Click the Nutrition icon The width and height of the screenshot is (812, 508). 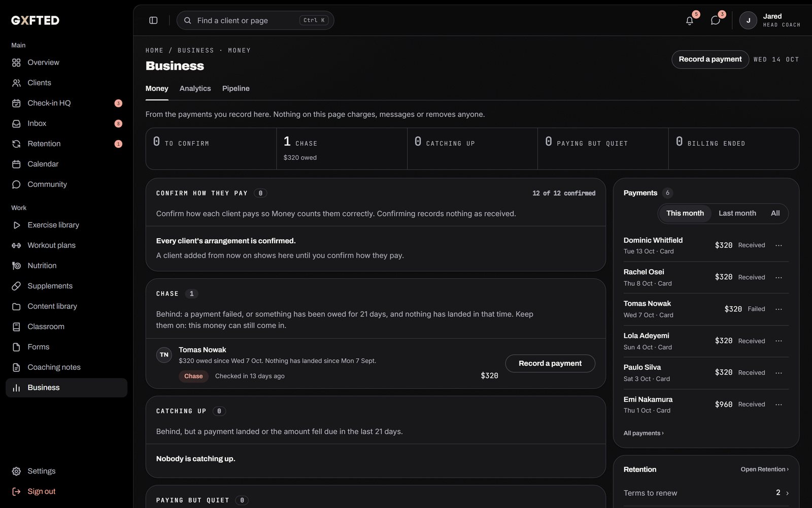click(x=16, y=266)
